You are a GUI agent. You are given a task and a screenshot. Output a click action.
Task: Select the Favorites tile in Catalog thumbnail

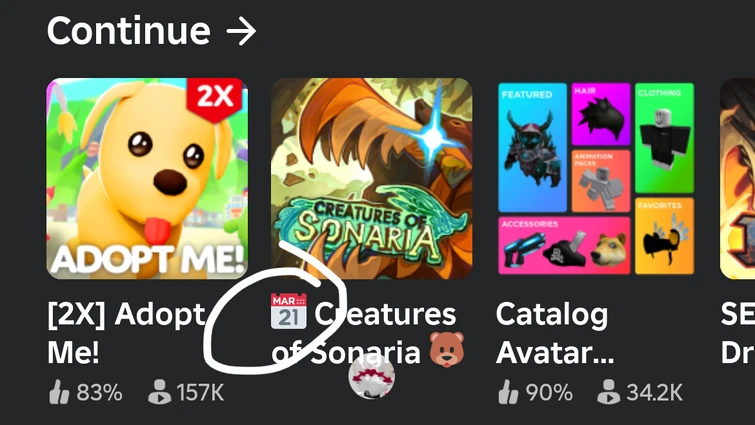(664, 236)
